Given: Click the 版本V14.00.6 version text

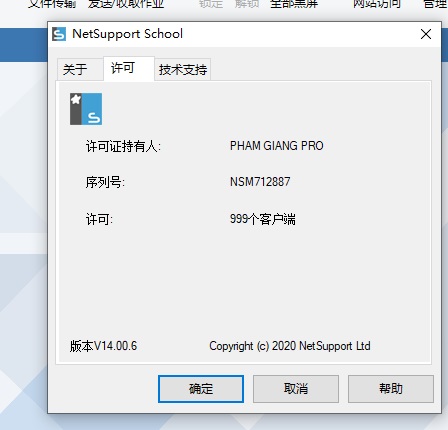Looking at the screenshot, I should point(103,346).
